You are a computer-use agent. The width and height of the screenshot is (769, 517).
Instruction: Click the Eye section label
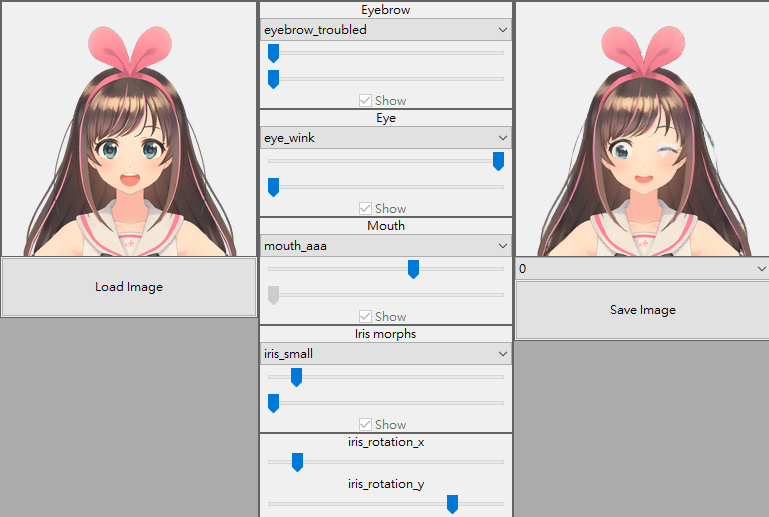click(x=385, y=118)
